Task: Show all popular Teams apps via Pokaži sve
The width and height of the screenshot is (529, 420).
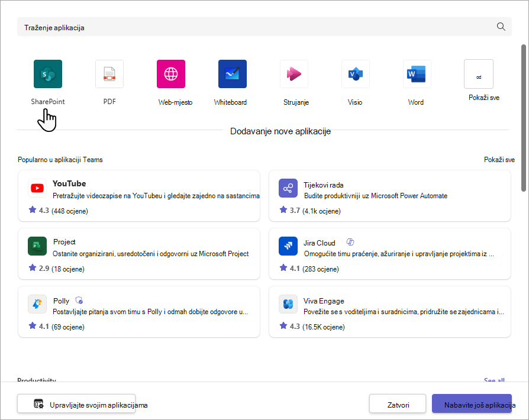Action: pyautogui.click(x=499, y=160)
